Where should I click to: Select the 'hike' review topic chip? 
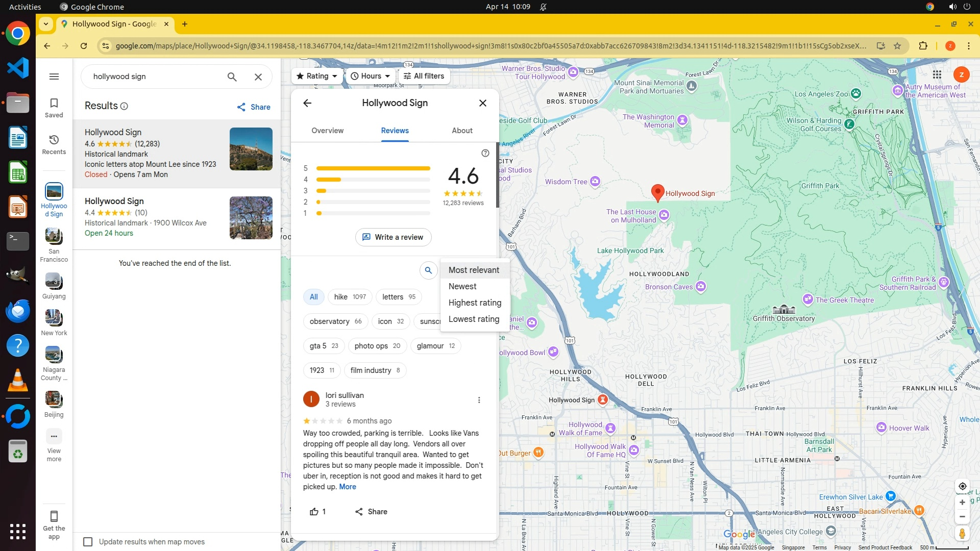[x=350, y=297]
